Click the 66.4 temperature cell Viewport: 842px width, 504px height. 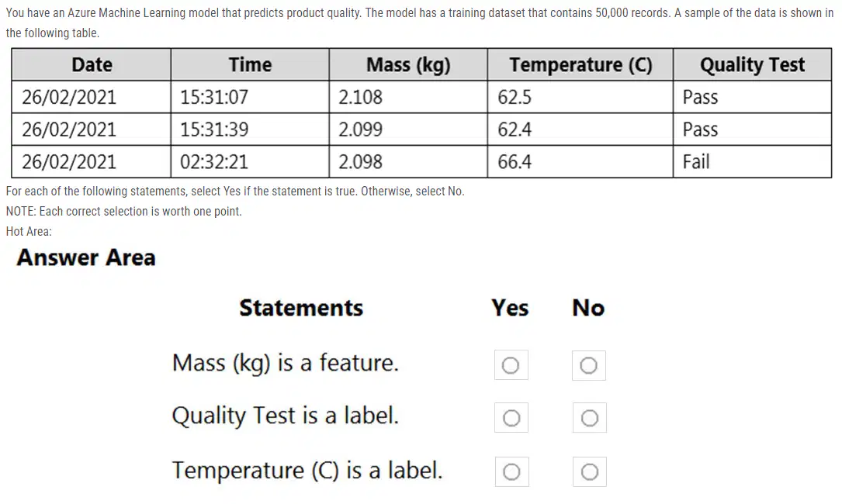click(580, 161)
